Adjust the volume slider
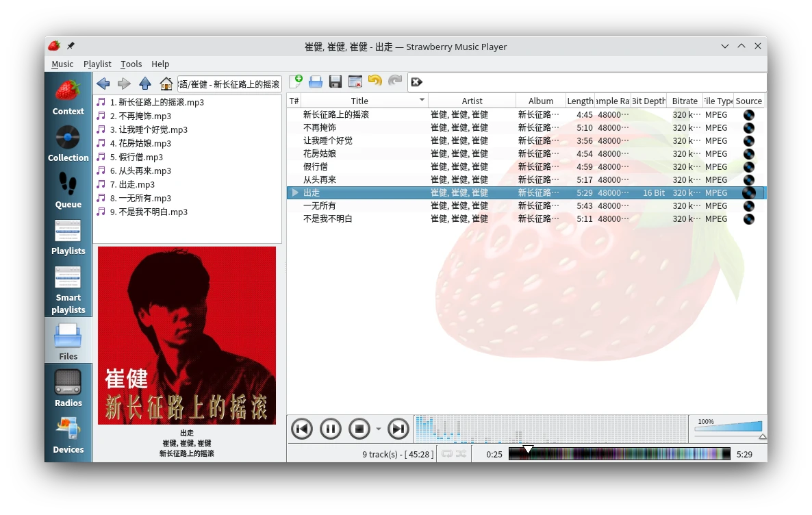The height and width of the screenshot is (515, 812). (x=728, y=427)
